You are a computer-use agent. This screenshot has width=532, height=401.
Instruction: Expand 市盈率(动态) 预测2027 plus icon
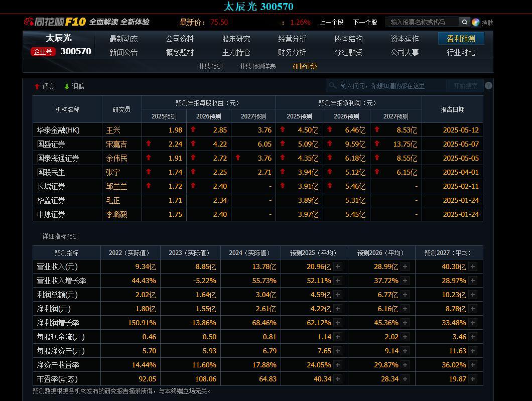coord(473,379)
